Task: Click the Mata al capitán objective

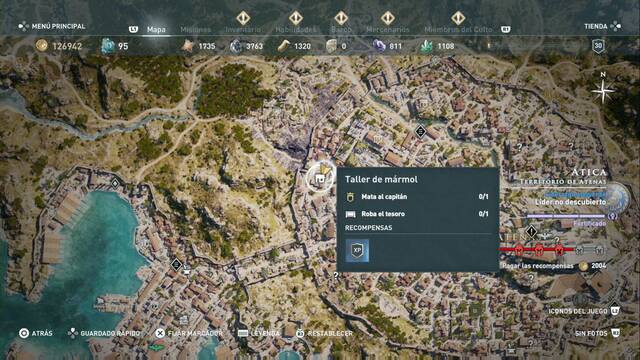Action: click(417, 197)
